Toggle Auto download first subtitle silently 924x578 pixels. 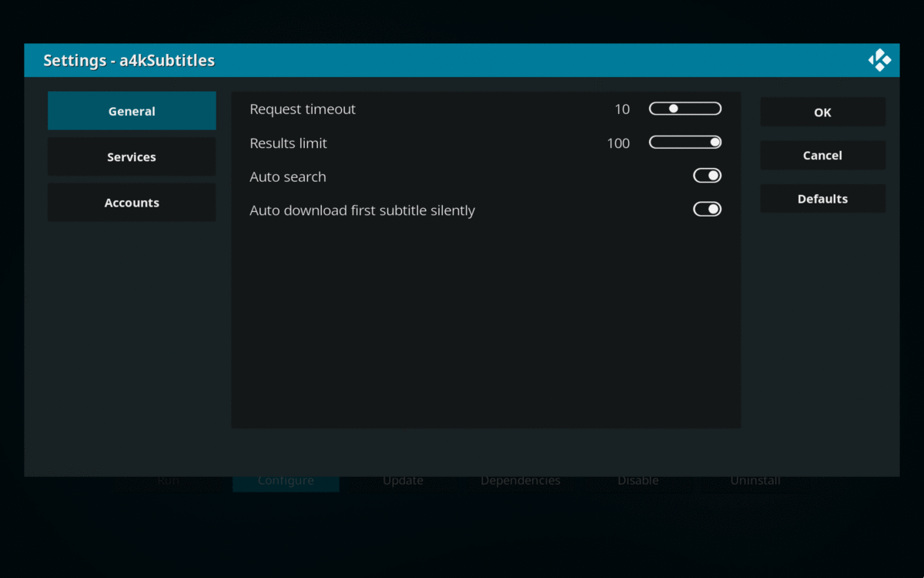tap(707, 210)
